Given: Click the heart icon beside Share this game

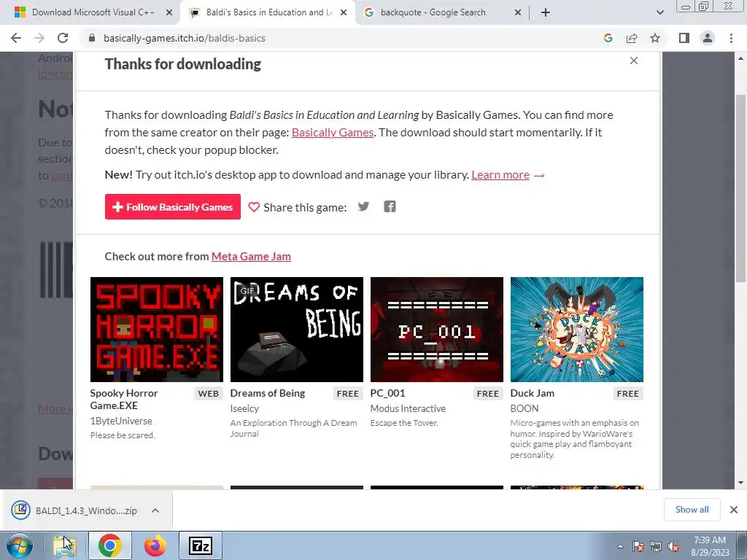Looking at the screenshot, I should pyautogui.click(x=254, y=207).
